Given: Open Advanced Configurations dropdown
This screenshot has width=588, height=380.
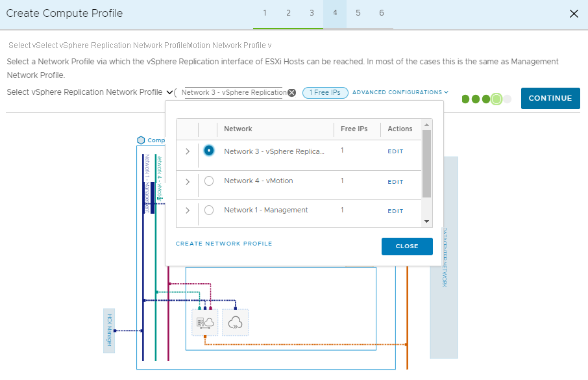Looking at the screenshot, I should click(400, 92).
